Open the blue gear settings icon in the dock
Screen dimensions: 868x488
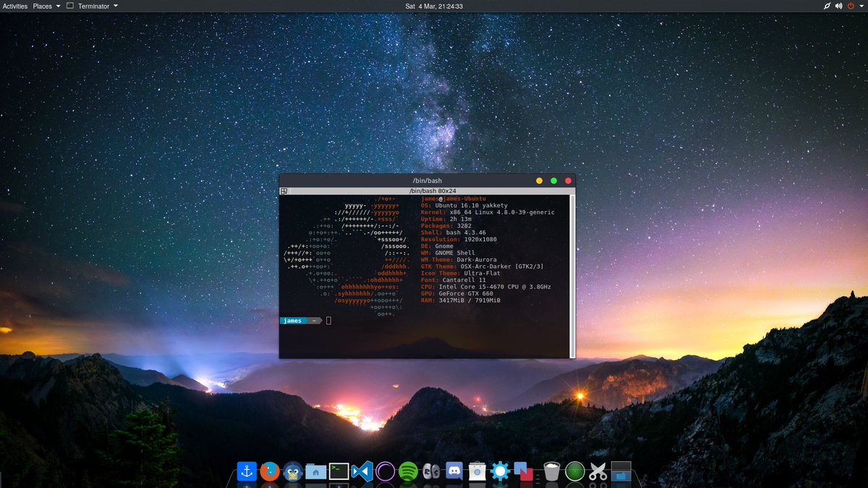[501, 472]
